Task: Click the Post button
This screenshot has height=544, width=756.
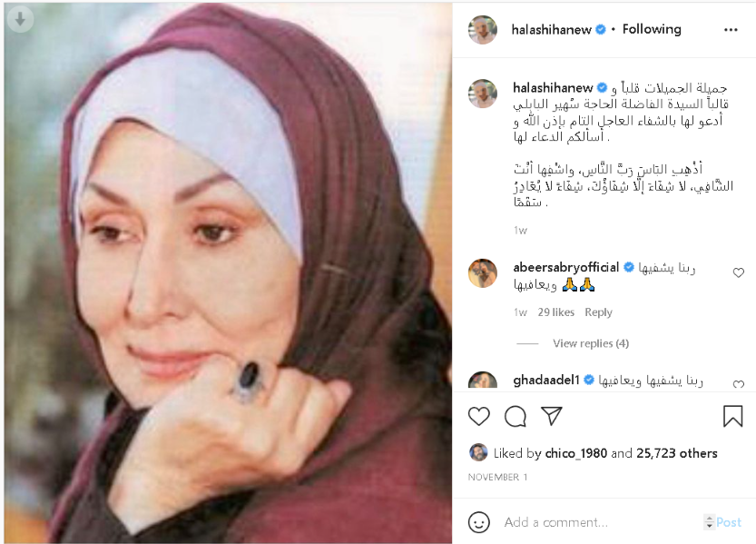Action: coord(729,522)
